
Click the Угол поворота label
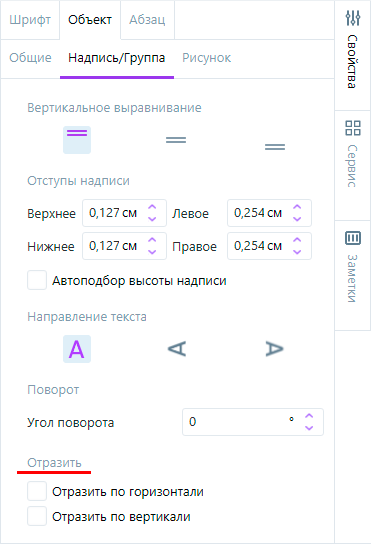coord(71,423)
